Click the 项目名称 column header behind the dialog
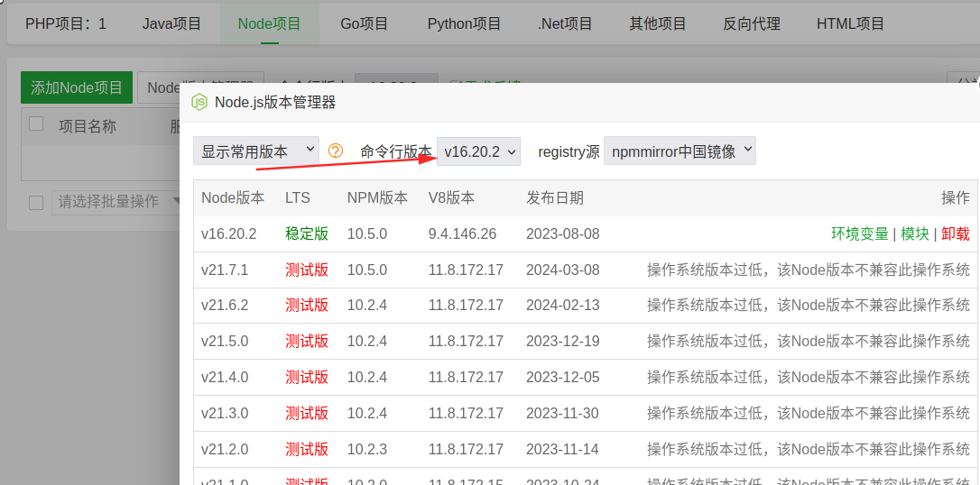980x485 pixels. [88, 126]
